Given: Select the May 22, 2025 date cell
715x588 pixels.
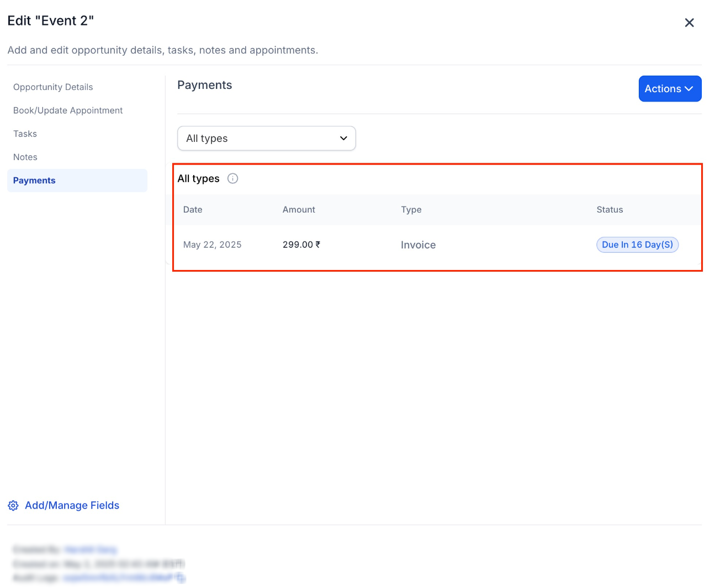Looking at the screenshot, I should (x=213, y=245).
